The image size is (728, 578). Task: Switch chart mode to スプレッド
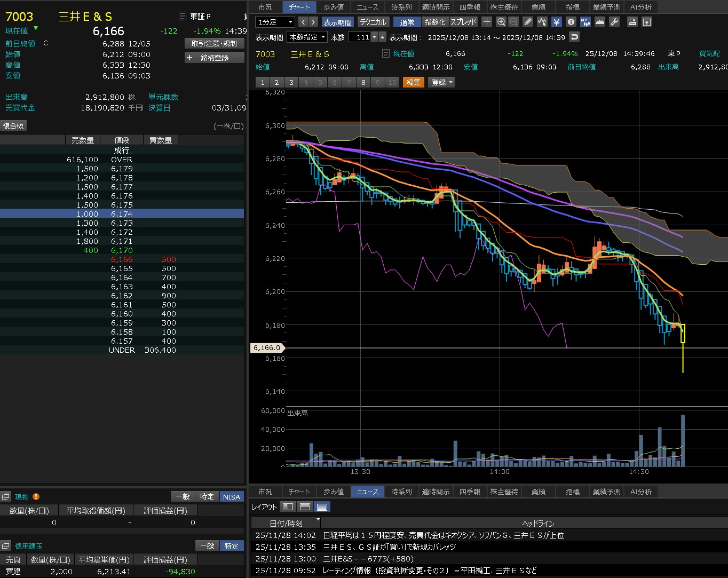463,22
